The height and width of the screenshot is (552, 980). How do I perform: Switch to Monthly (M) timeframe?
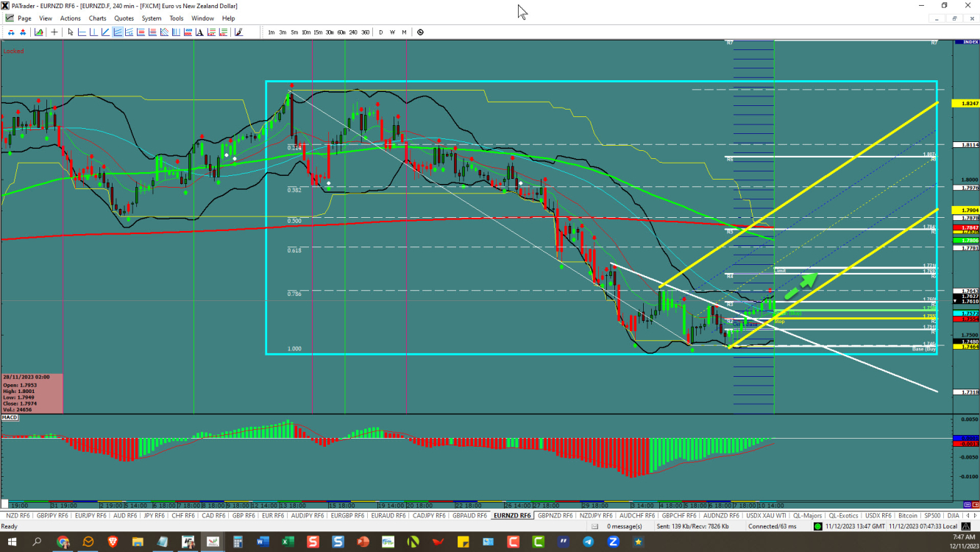click(x=404, y=32)
